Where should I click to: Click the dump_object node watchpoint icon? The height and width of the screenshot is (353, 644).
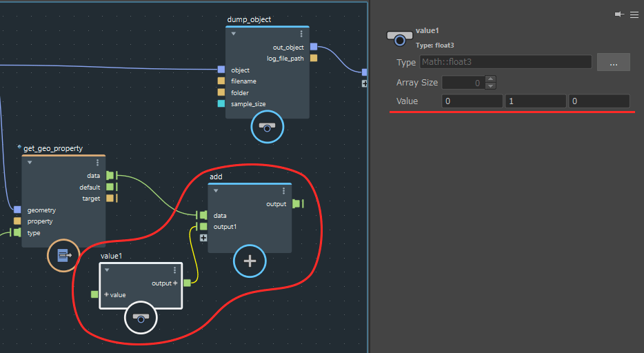click(267, 126)
